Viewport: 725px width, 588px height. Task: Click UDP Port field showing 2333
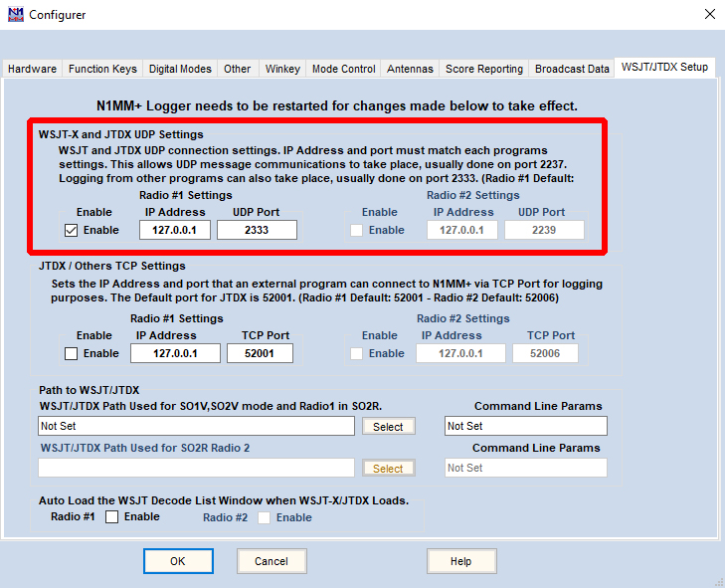(x=257, y=230)
